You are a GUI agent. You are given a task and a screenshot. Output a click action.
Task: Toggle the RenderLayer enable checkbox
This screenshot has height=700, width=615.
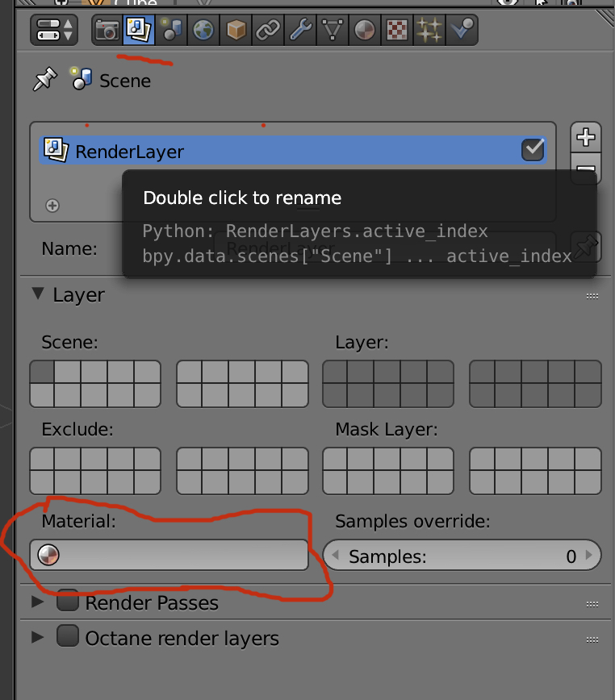533,150
